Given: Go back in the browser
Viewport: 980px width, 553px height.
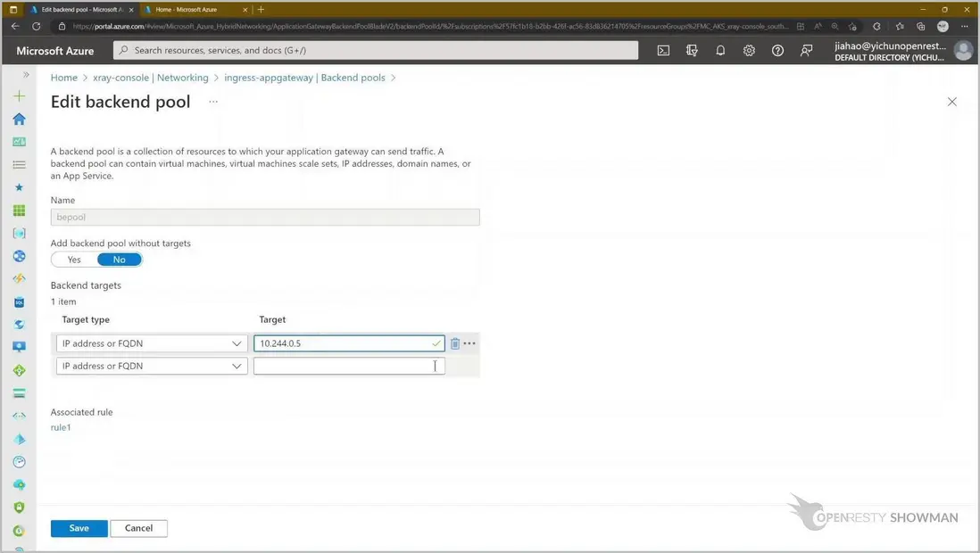Looking at the screenshot, I should [x=15, y=26].
